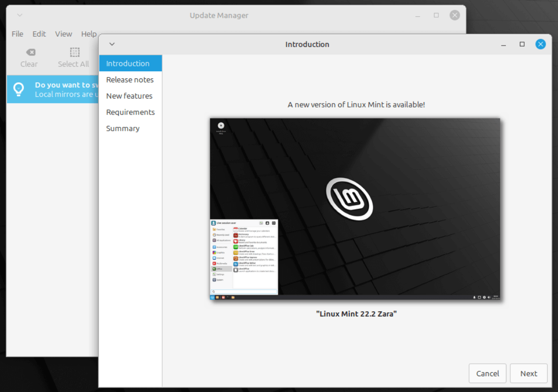Open View menu in Update Manager

click(63, 34)
